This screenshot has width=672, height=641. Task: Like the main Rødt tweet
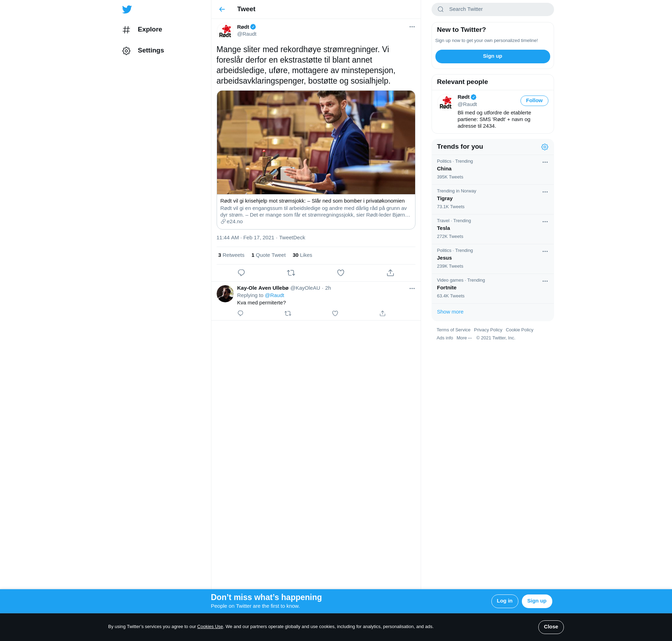(x=341, y=273)
